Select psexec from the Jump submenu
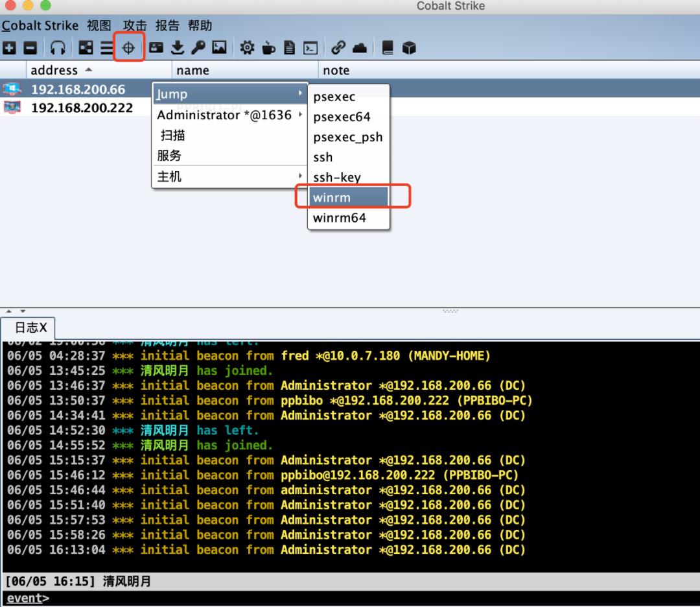The height and width of the screenshot is (607, 700). click(x=349, y=97)
